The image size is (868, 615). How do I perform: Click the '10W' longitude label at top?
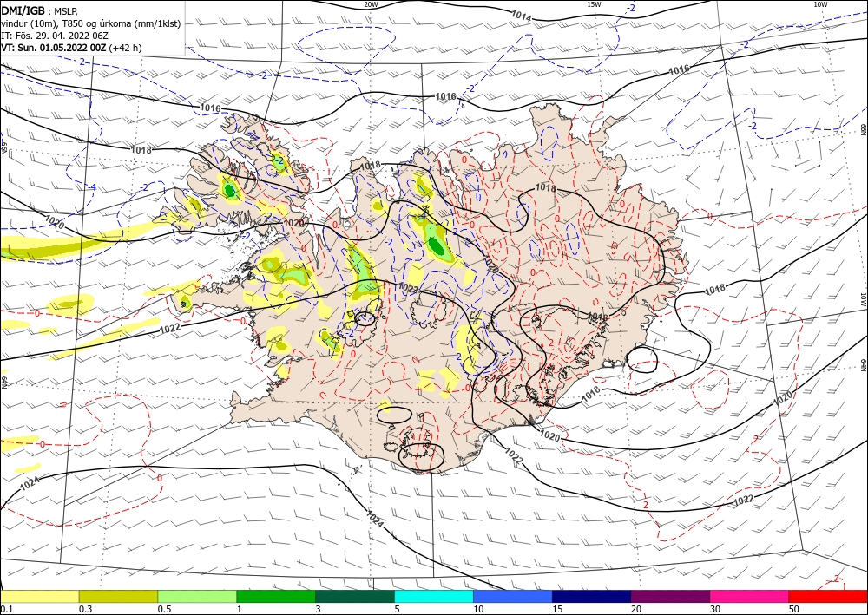[820, 4]
